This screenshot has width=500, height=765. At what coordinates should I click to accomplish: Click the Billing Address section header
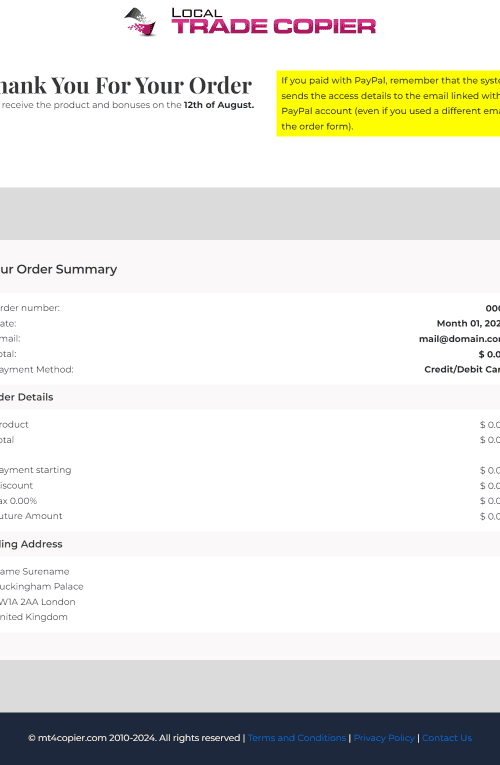click(31, 544)
